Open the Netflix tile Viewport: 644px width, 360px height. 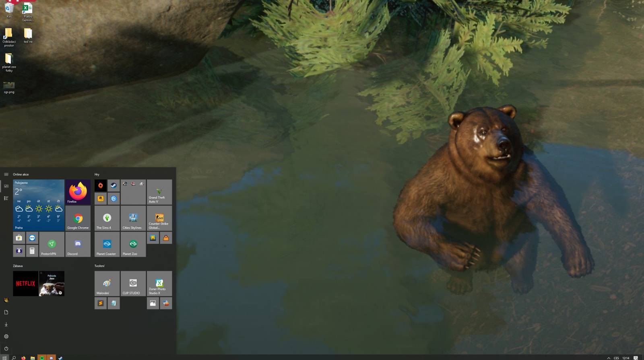coord(26,284)
